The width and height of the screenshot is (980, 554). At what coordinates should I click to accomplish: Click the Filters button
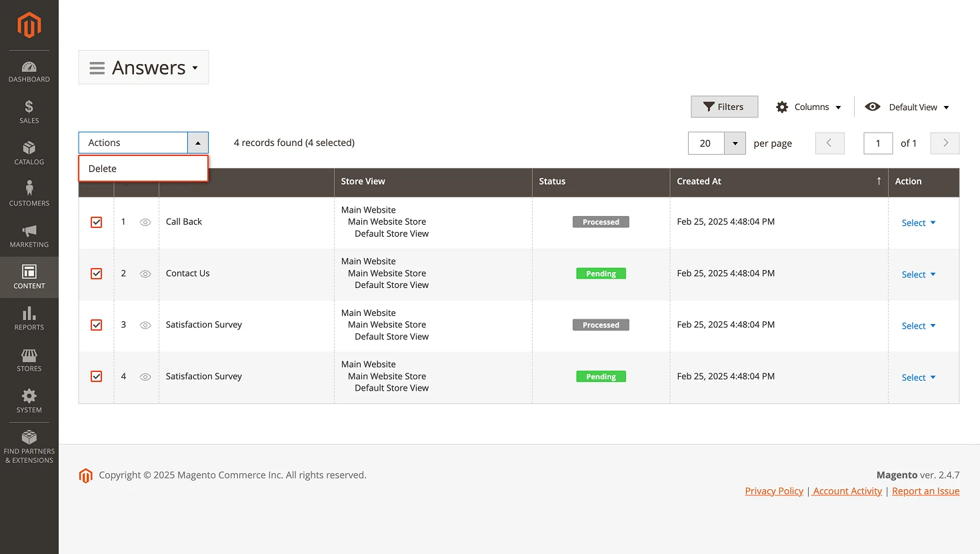(724, 107)
